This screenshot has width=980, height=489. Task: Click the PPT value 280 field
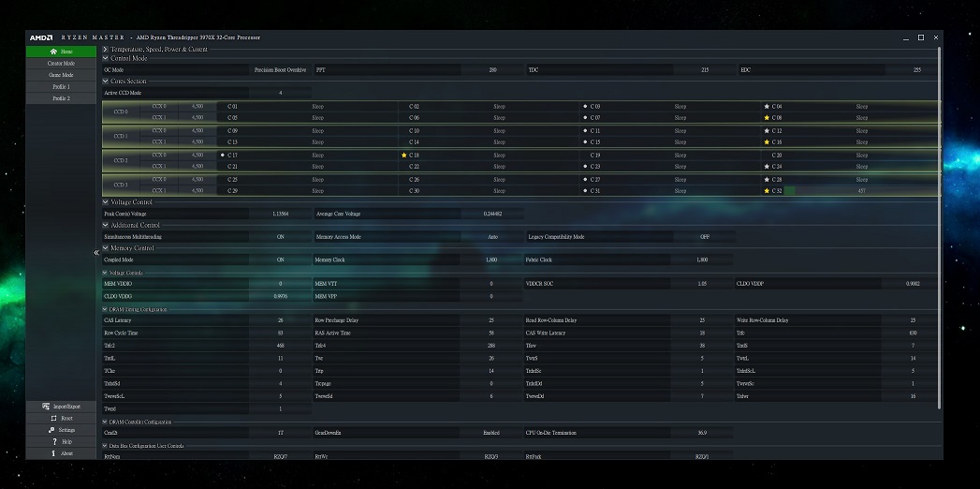492,70
